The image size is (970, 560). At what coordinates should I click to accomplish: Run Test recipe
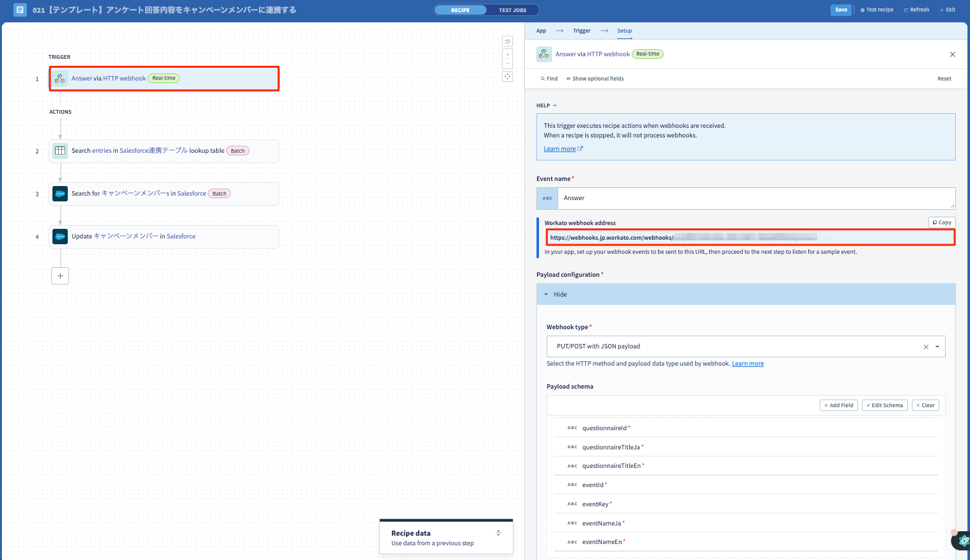(877, 10)
